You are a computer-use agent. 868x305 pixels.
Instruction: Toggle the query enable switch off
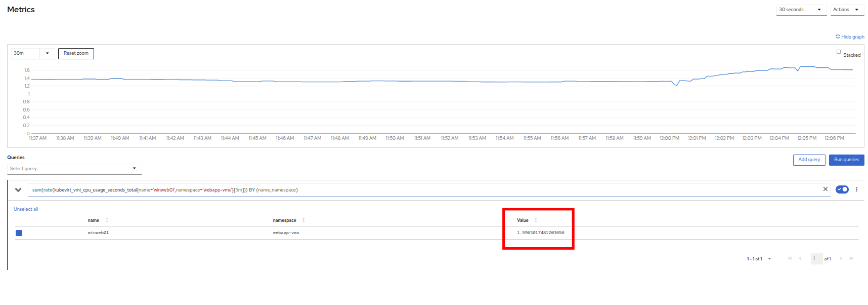tap(842, 189)
